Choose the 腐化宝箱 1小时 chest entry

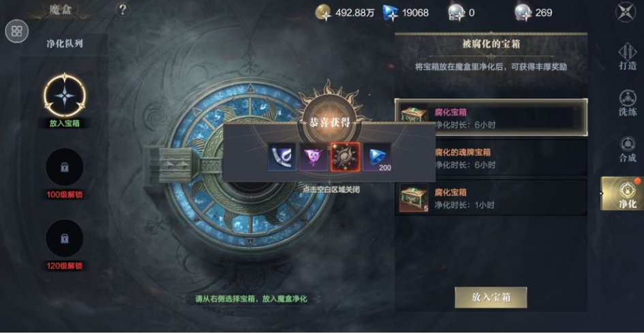[491, 198]
